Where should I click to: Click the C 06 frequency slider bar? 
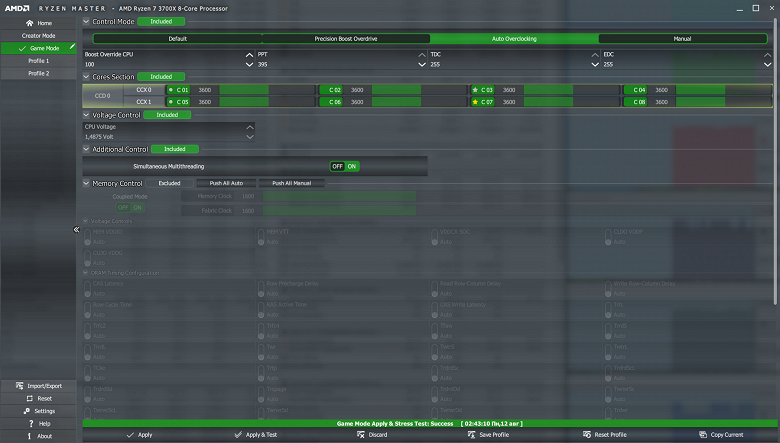point(419,102)
